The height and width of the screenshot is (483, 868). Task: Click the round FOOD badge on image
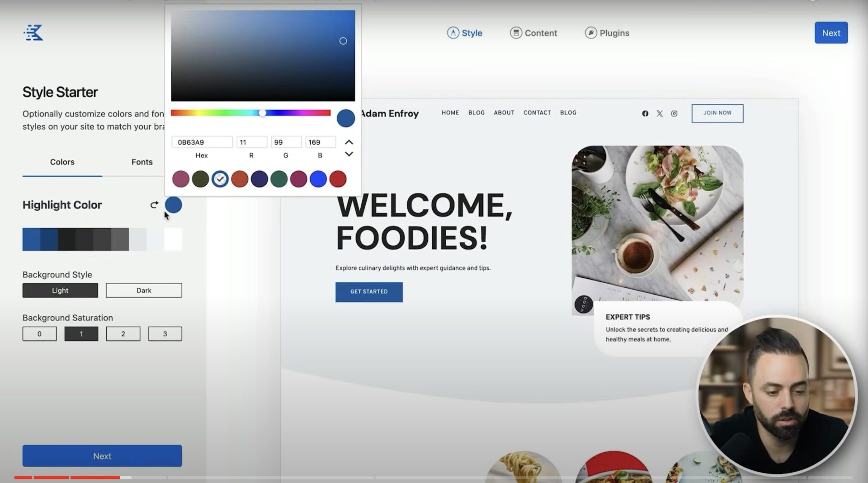(x=584, y=304)
